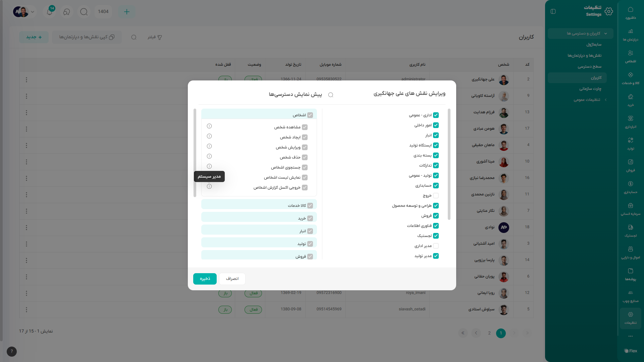Click the انصراف cancel button
The image size is (644, 362).
[232, 279]
